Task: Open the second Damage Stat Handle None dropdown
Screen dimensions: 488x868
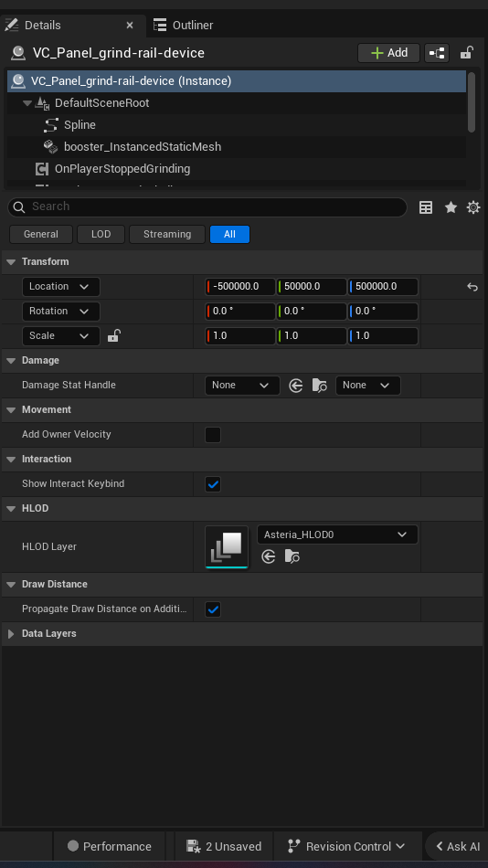Action: [367, 386]
